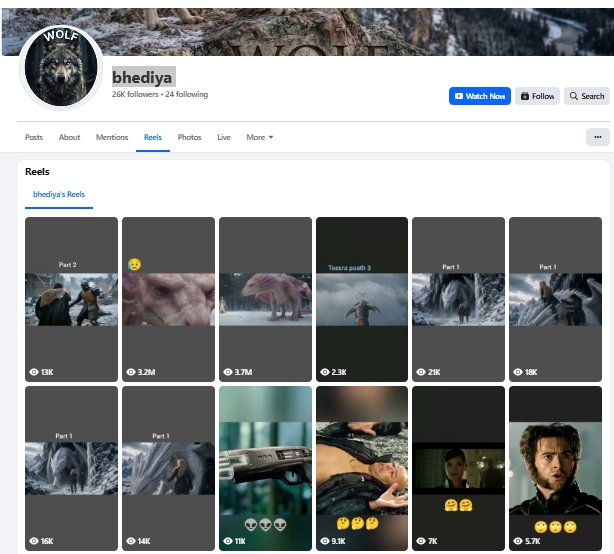Open the hugging emoji reel with 7K views
Screen dimensions: 614x554
tap(459, 468)
